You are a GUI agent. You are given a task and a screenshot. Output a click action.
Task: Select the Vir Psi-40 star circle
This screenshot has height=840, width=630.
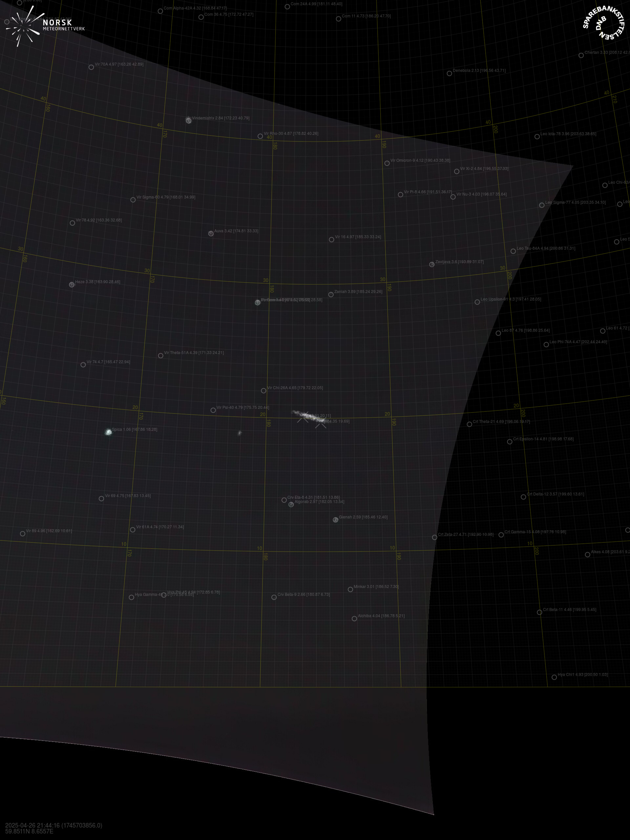click(213, 410)
